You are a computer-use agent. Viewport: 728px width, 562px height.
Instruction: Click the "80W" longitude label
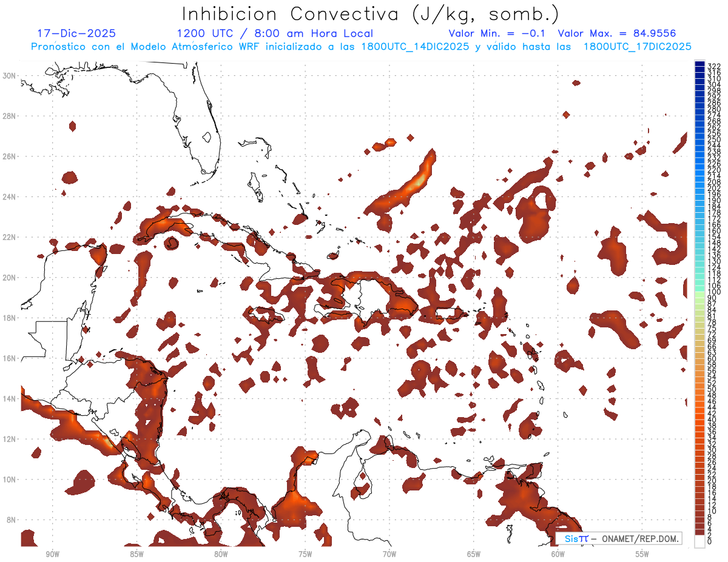click(x=221, y=555)
